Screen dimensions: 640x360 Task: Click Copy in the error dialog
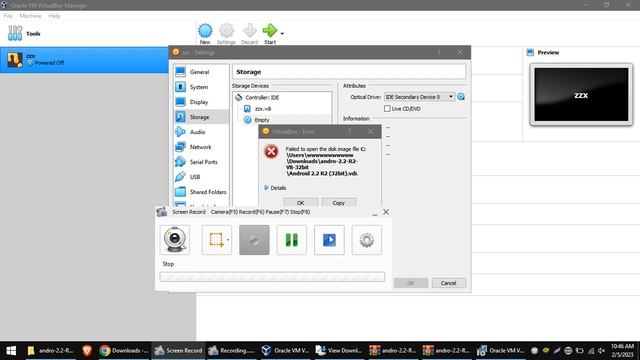(338, 203)
